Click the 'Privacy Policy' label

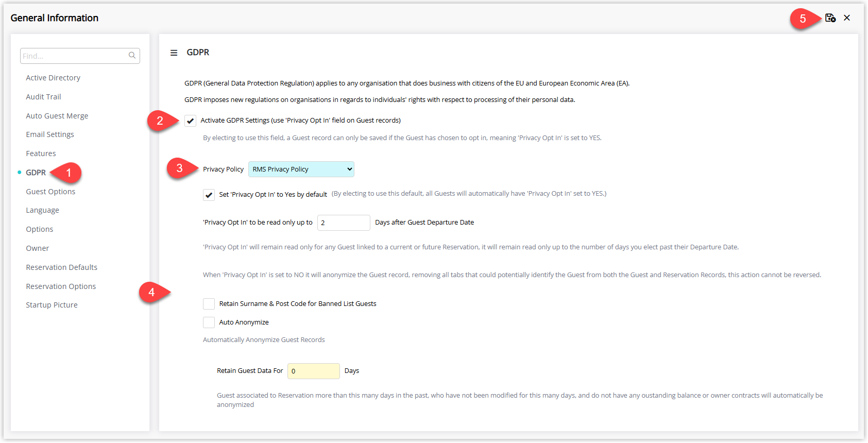223,169
